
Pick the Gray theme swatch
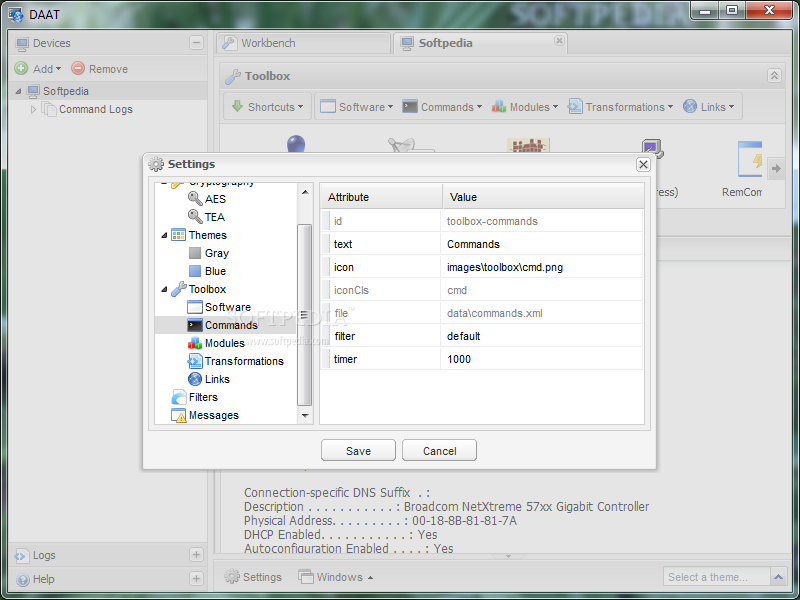point(194,253)
